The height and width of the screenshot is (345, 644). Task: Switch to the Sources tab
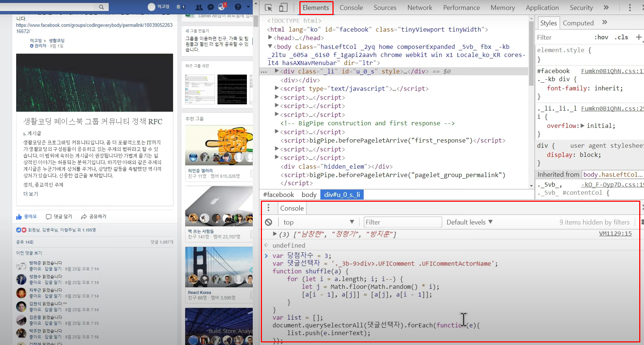(x=385, y=8)
